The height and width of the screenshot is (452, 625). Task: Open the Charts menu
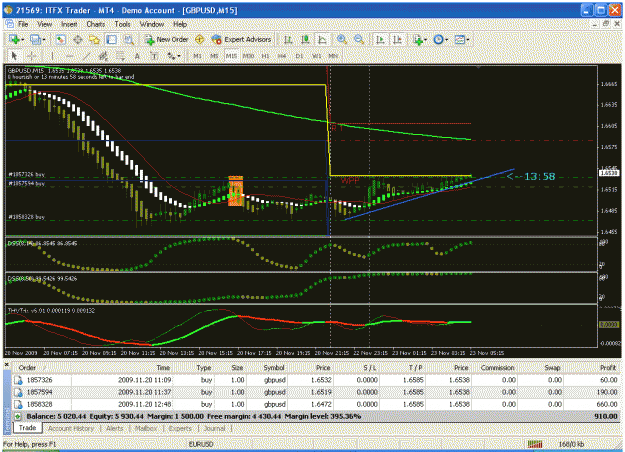click(96, 24)
